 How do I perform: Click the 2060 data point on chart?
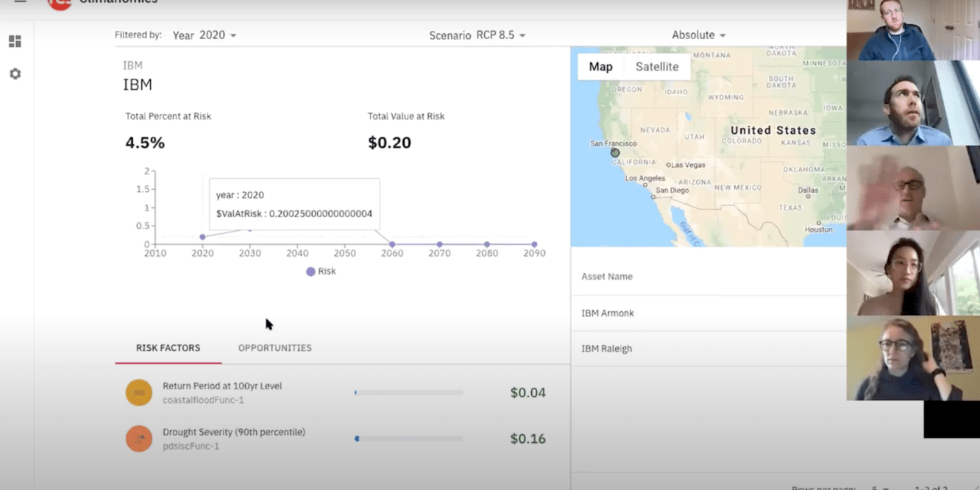pyautogui.click(x=392, y=244)
